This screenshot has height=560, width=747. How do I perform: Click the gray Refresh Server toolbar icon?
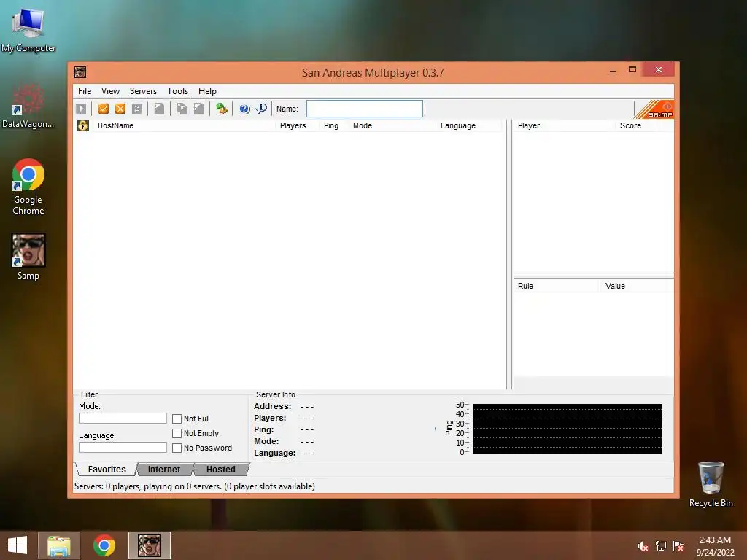[x=137, y=109]
